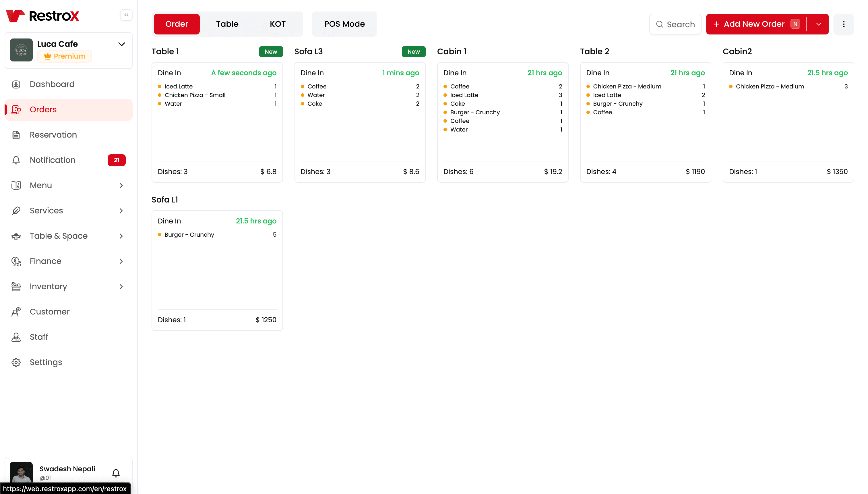Click the Customer icon in sidebar
The width and height of the screenshot is (868, 494).
coord(17,311)
